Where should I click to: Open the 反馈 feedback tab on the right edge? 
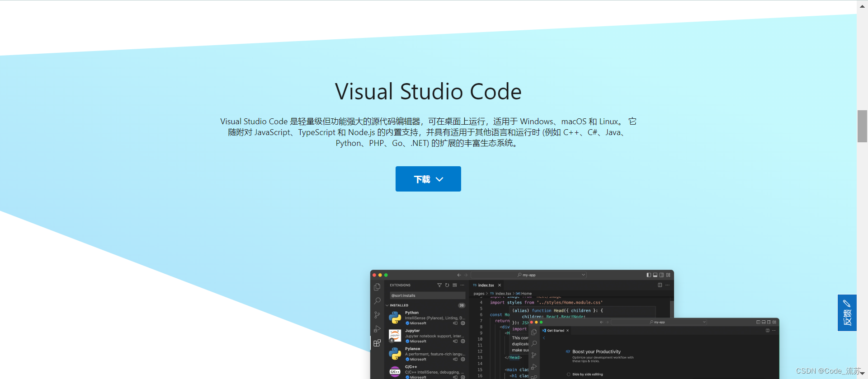click(847, 313)
